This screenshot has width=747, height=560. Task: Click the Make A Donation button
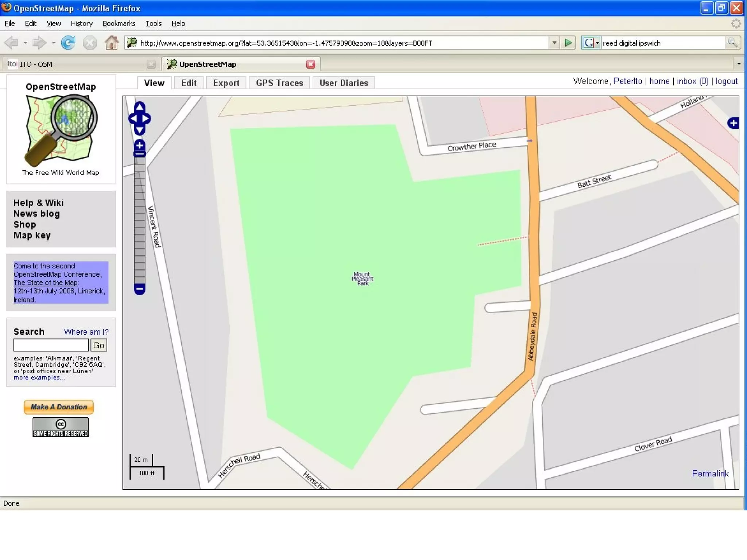[x=59, y=407]
